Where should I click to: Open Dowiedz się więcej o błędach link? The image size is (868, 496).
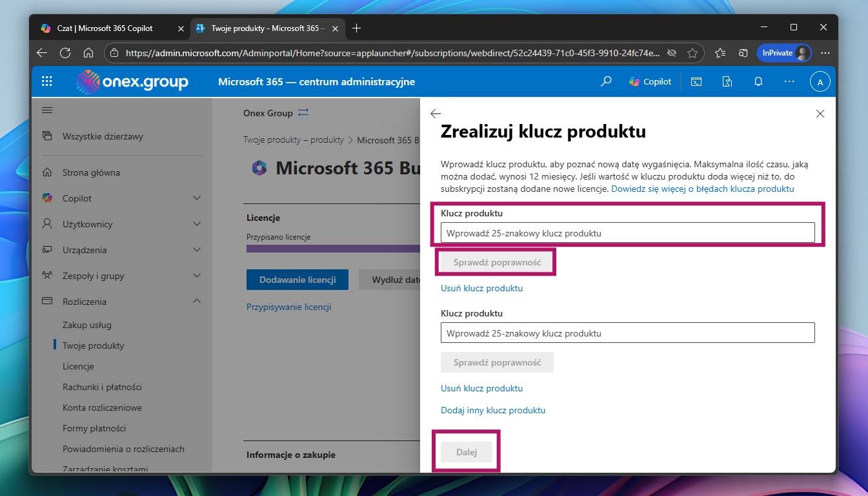(x=702, y=189)
